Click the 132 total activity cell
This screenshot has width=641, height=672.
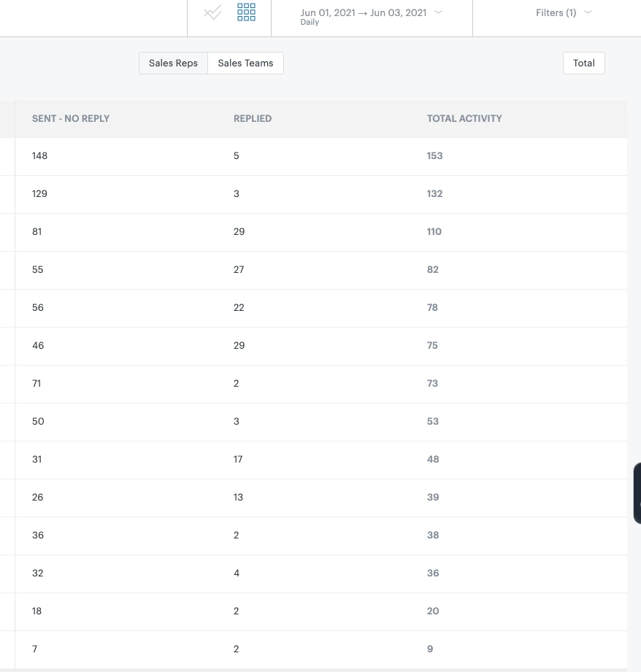(x=434, y=193)
